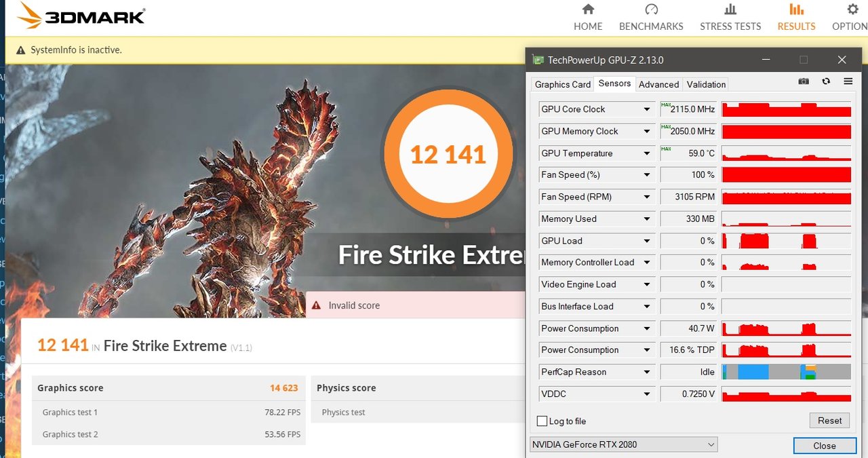
Task: Click the Graphics score 14 623 value
Action: pyautogui.click(x=284, y=388)
